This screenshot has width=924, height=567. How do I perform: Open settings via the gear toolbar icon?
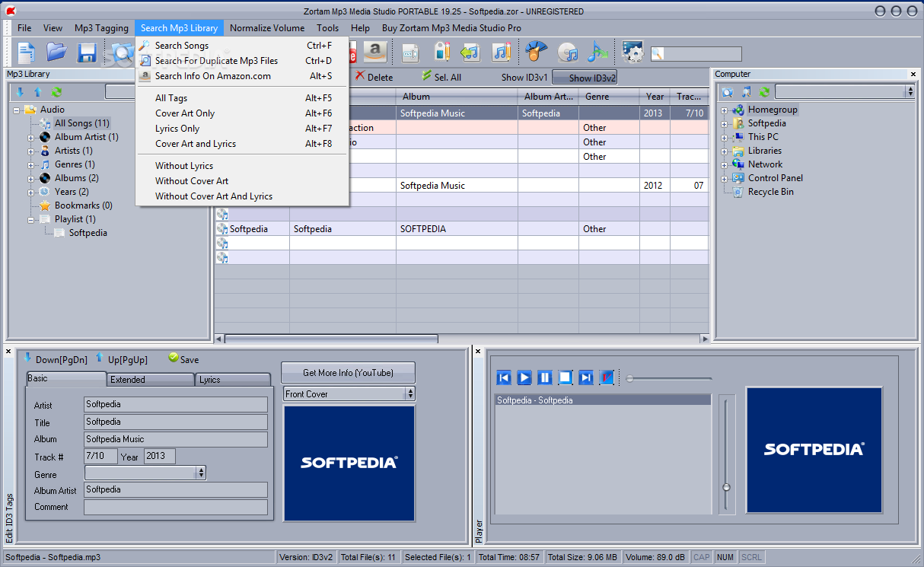[x=632, y=52]
